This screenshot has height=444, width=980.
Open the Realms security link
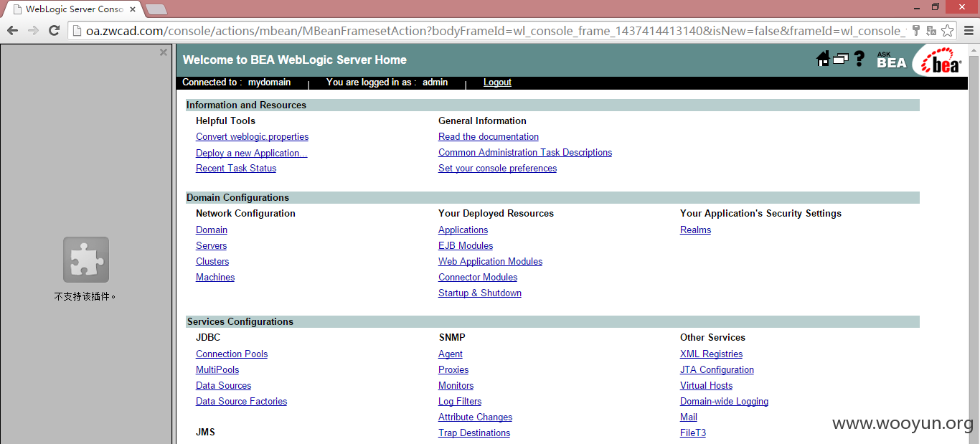pyautogui.click(x=695, y=230)
